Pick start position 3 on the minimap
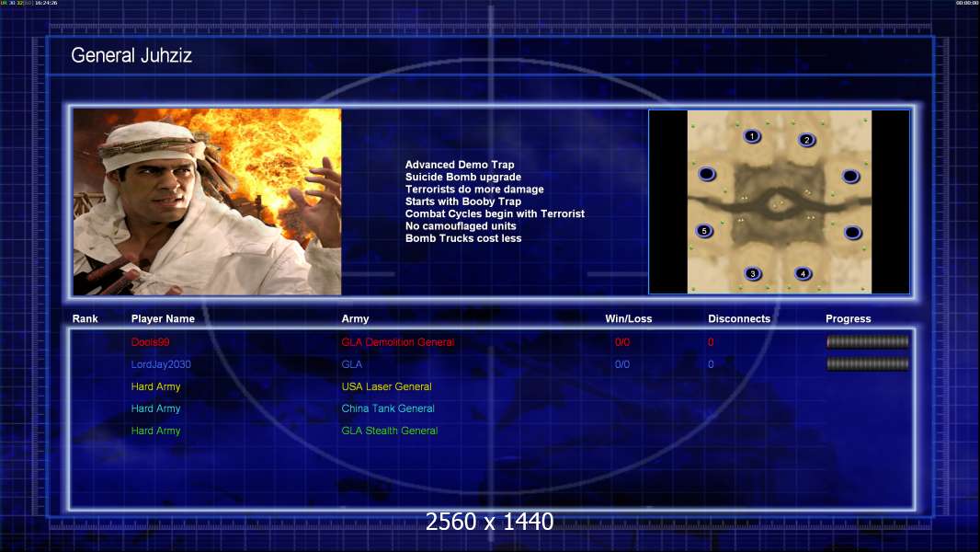The width and height of the screenshot is (980, 552). click(753, 273)
